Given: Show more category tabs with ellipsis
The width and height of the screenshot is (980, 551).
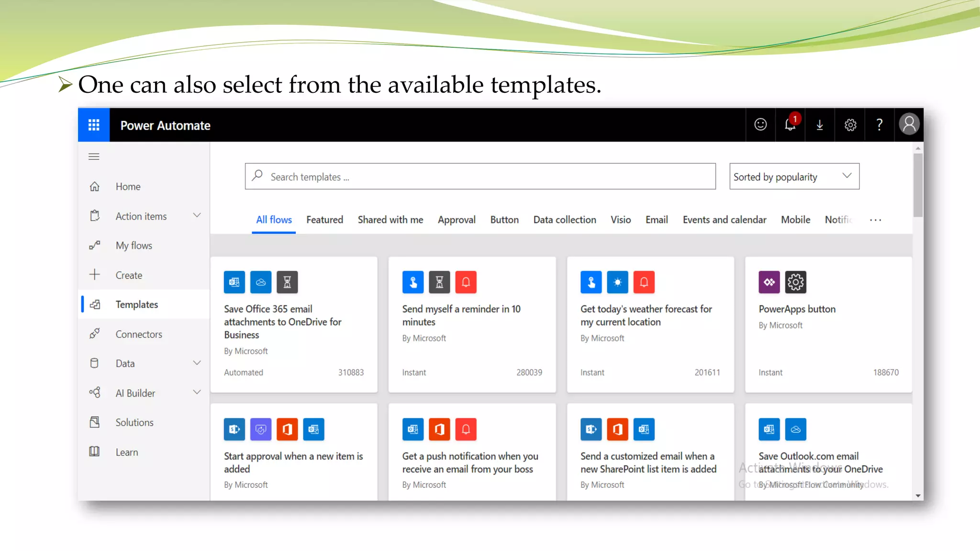Looking at the screenshot, I should pos(875,220).
